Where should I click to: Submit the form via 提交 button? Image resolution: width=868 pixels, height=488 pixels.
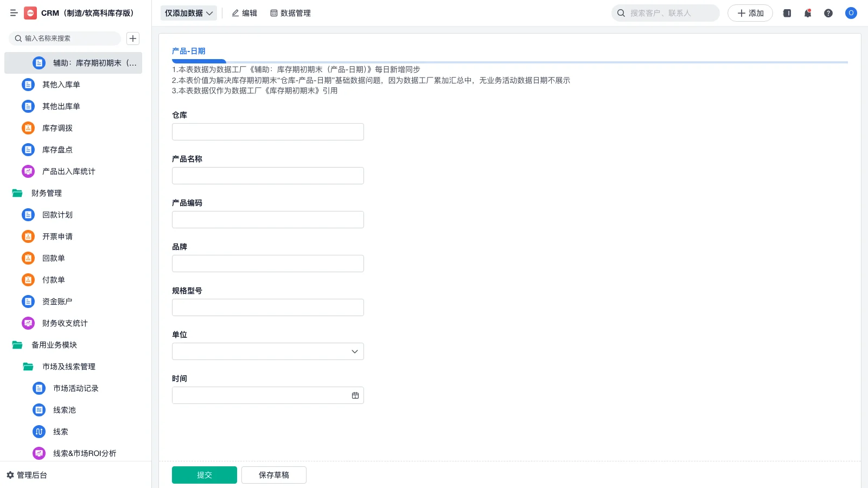point(204,474)
